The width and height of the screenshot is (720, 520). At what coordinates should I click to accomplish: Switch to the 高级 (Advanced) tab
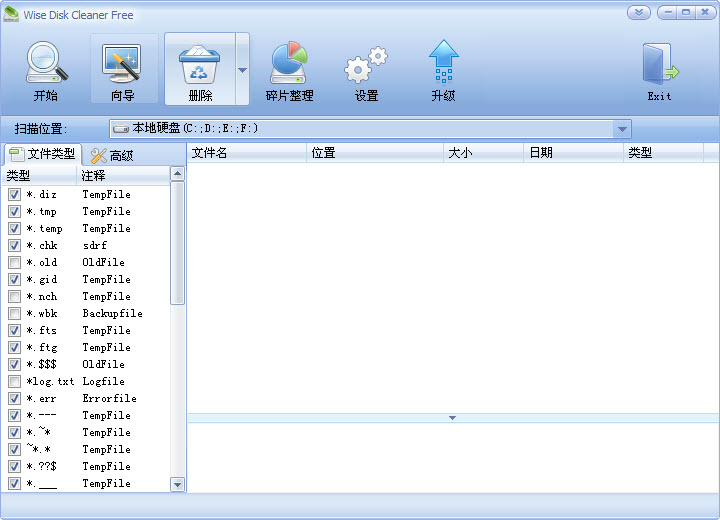point(112,155)
